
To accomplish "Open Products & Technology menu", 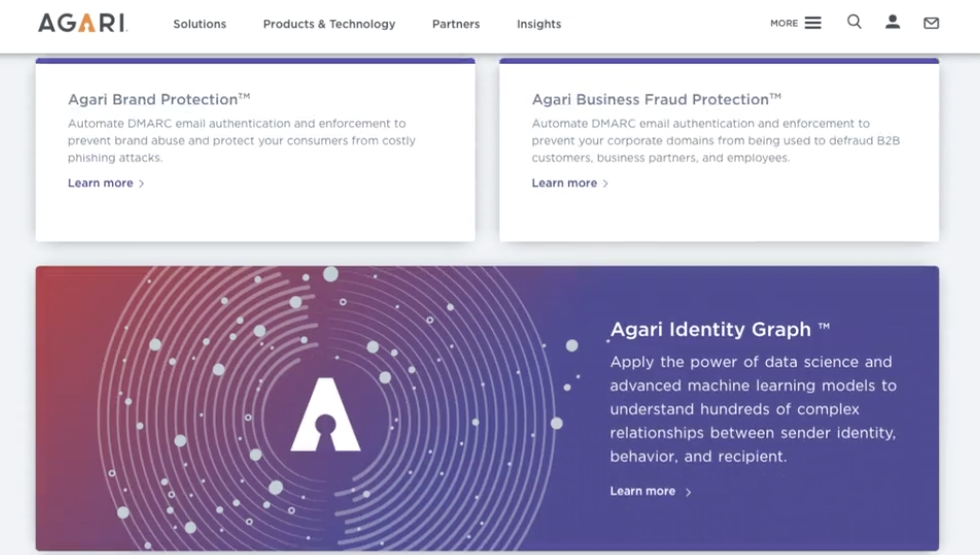I will coord(329,24).
